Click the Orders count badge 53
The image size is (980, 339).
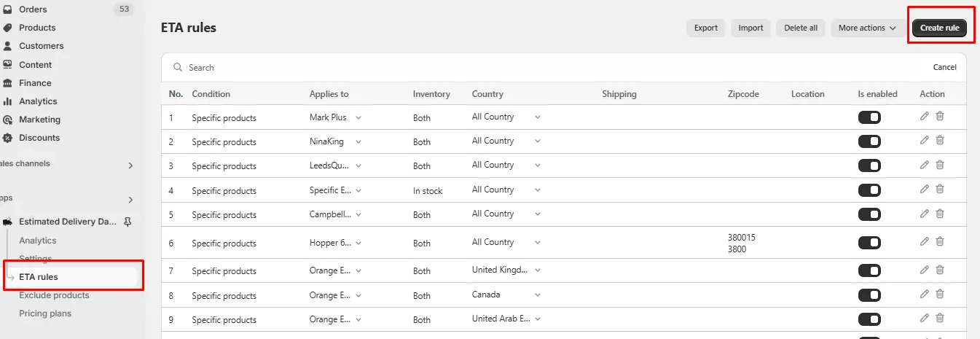[124, 9]
